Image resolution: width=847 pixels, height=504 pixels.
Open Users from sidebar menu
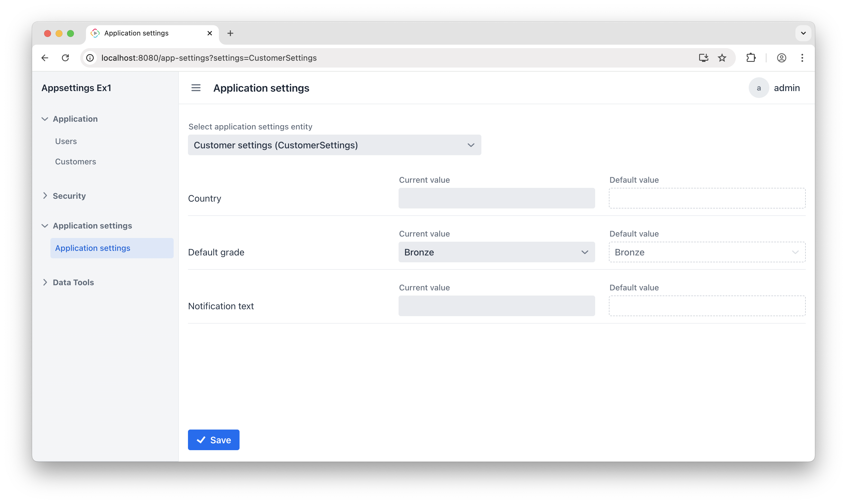[66, 141]
